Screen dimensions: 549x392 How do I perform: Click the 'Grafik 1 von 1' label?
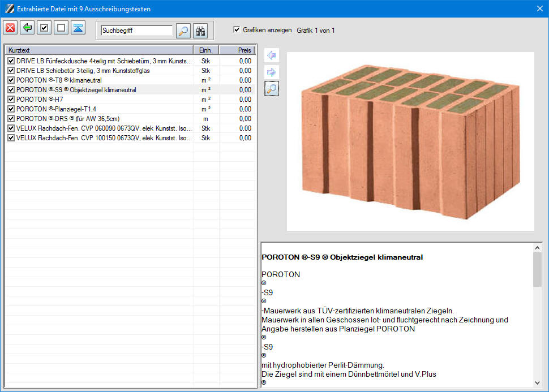point(315,31)
